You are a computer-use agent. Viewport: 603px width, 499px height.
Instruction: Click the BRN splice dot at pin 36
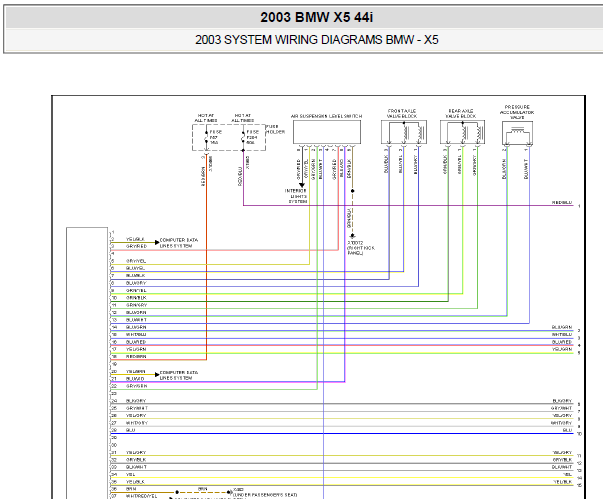pyautogui.click(x=177, y=492)
